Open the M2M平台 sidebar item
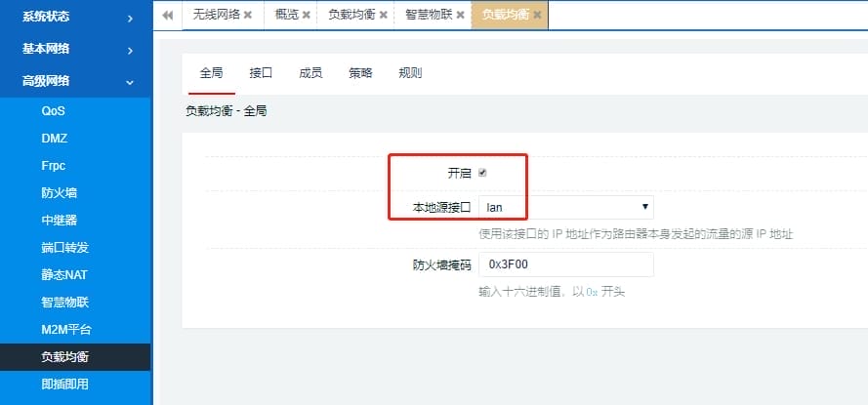Screen dimensions: 868x405 [x=65, y=330]
